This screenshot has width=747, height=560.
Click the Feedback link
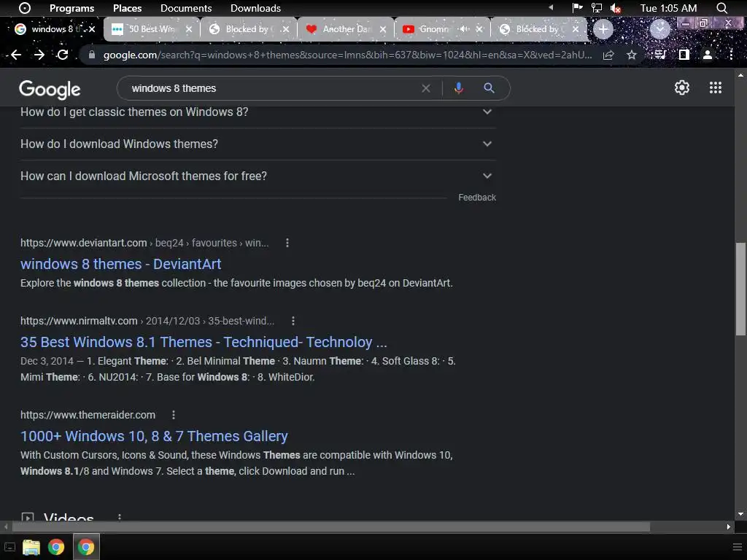click(x=477, y=197)
